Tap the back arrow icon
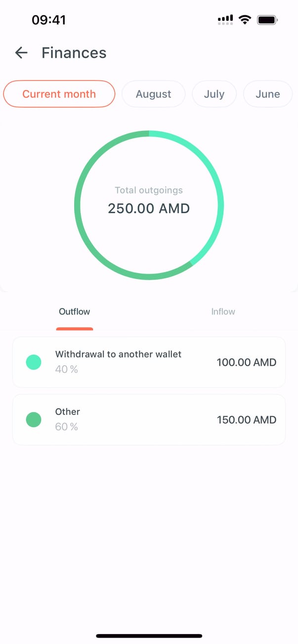 21,53
